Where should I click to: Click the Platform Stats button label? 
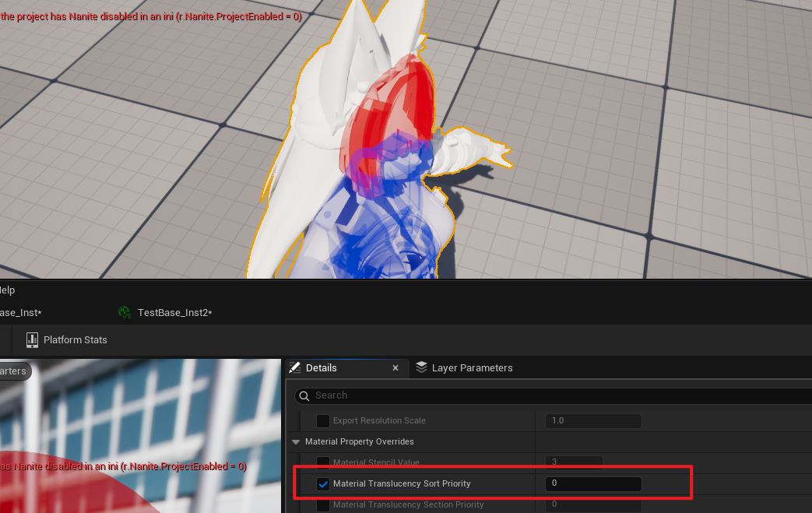click(76, 339)
